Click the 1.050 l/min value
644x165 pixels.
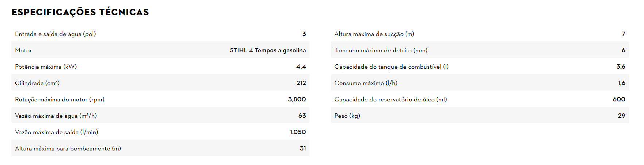point(298,132)
